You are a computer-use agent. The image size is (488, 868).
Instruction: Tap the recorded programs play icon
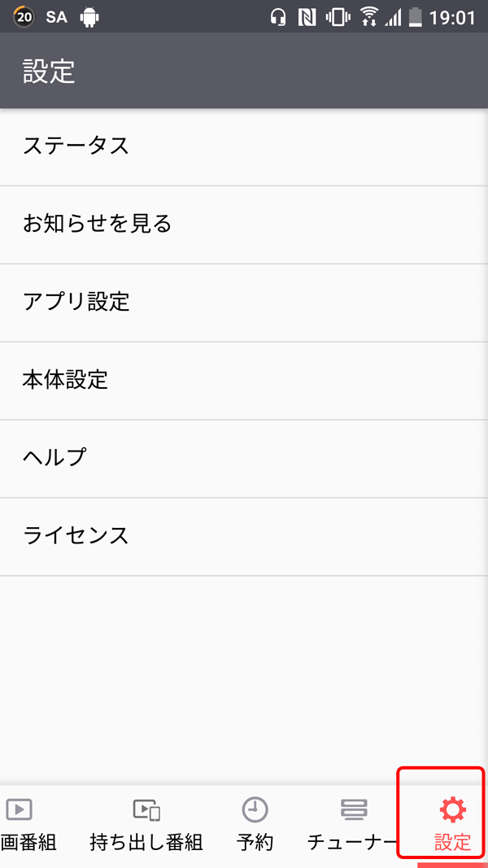(19, 809)
